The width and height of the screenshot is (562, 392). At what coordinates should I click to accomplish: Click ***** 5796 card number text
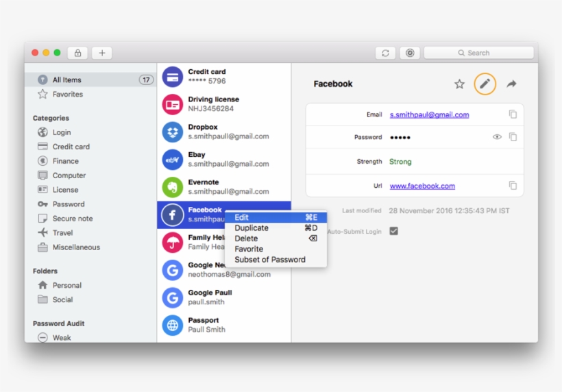(x=207, y=81)
